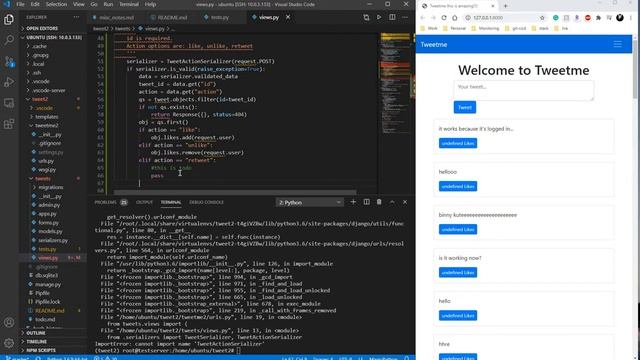Bookmark this page with the star icon
Viewport: 640px width, 360px height.
coord(542,18)
